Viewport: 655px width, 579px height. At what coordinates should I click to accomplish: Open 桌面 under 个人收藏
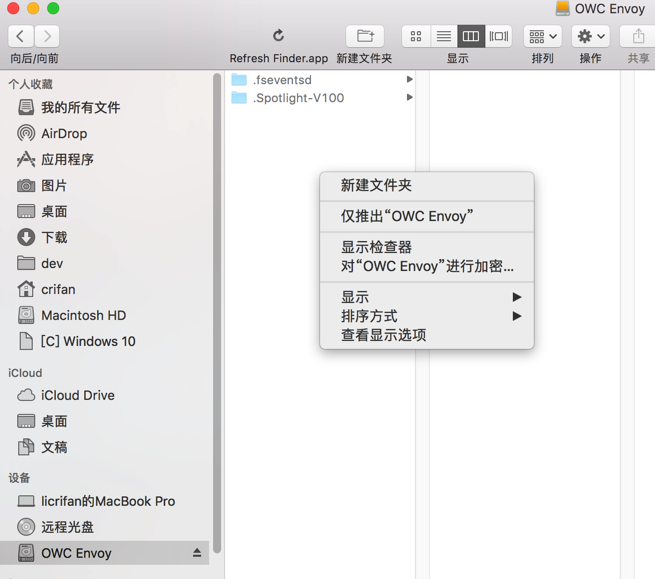(104, 211)
